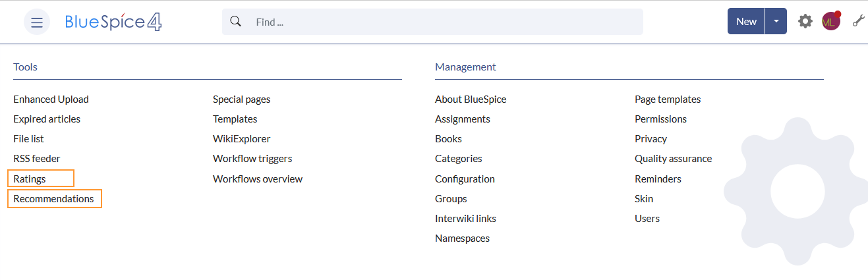
Task: Click the search magnifier icon
Action: (235, 22)
